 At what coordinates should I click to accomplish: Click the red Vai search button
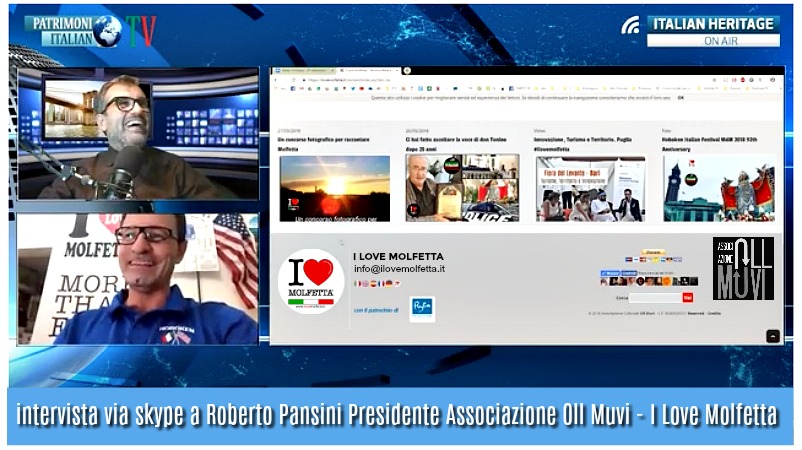coord(688,298)
